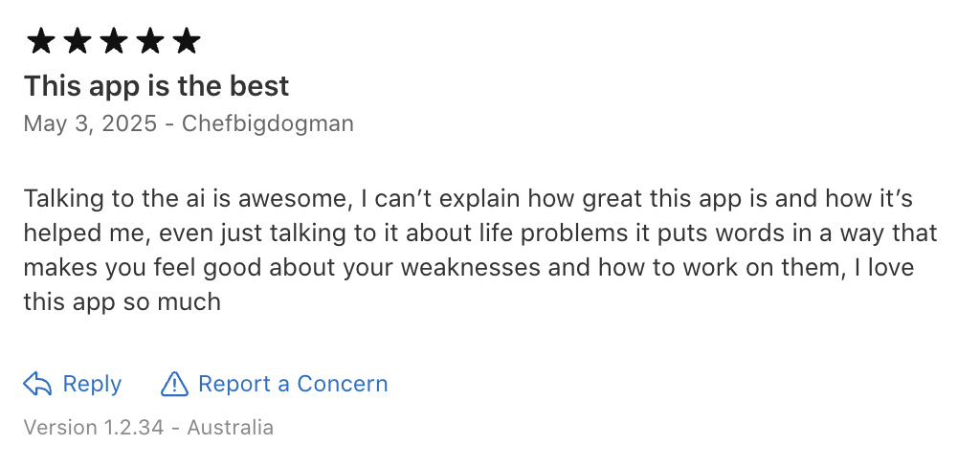Select the third rating star
The height and width of the screenshot is (467, 980).
(x=114, y=40)
